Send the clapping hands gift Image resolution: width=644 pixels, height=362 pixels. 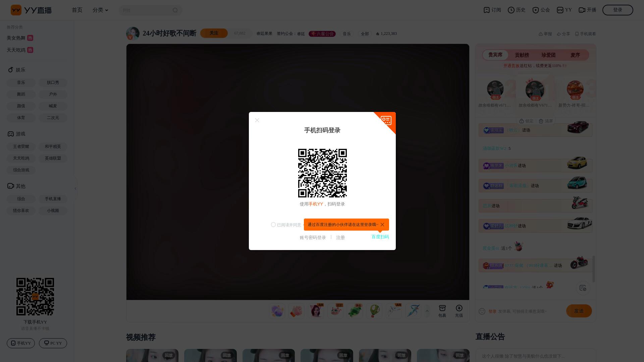pos(297,311)
